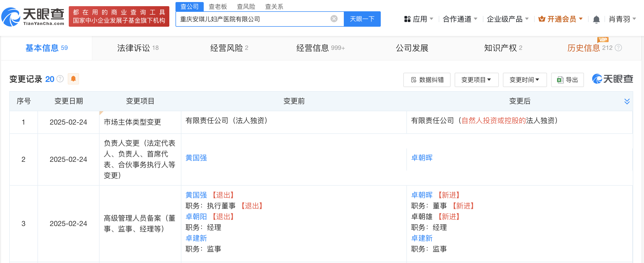Open 卓建新 link in 变更后 column
This screenshot has width=644, height=263.
point(422,238)
